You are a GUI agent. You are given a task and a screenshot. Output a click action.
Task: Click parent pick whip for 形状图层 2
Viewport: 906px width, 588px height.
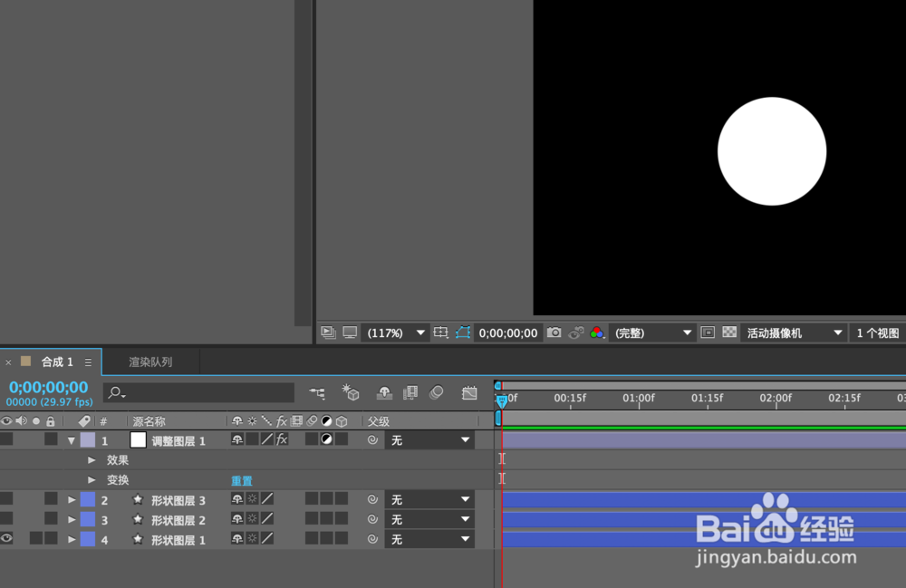[x=372, y=519]
